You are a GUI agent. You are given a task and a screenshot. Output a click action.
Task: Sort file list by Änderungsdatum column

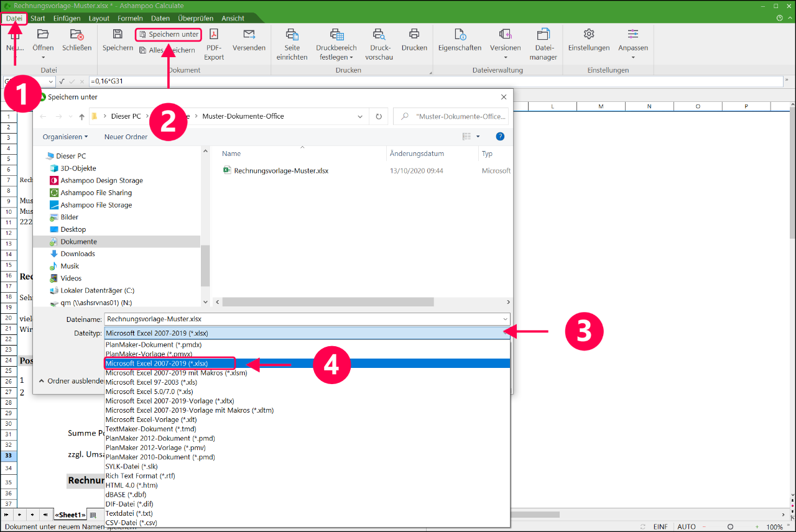pos(417,154)
